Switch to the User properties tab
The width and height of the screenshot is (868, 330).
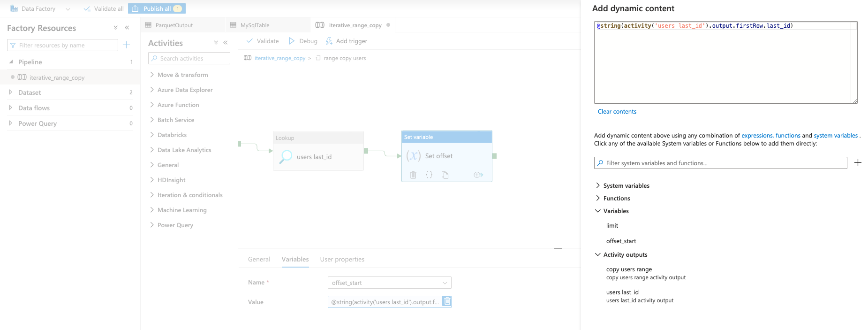click(342, 259)
